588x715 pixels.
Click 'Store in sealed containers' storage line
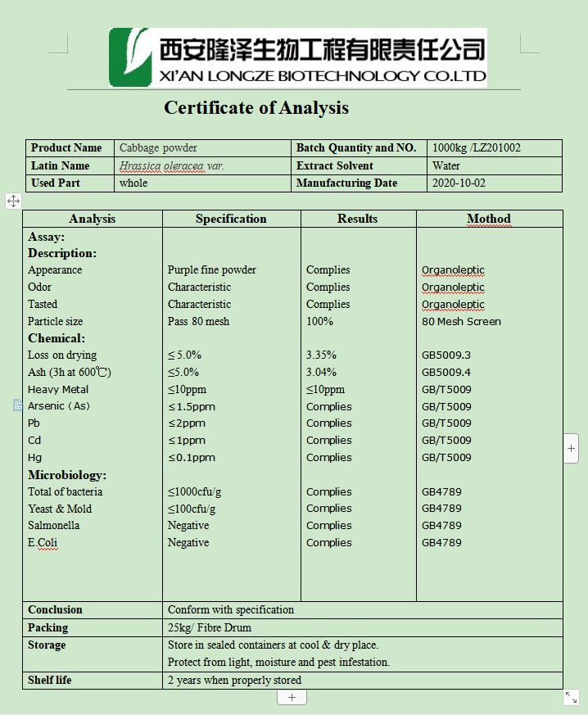coord(273,645)
